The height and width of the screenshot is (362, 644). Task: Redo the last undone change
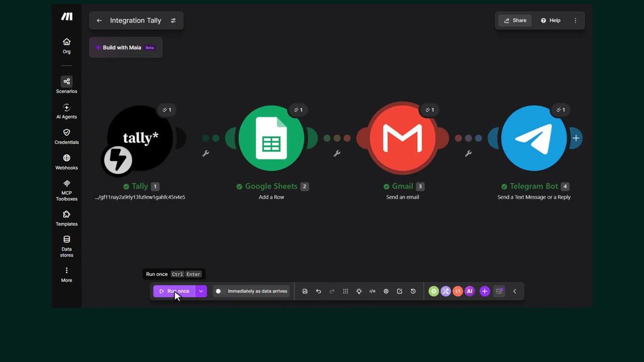(x=332, y=291)
